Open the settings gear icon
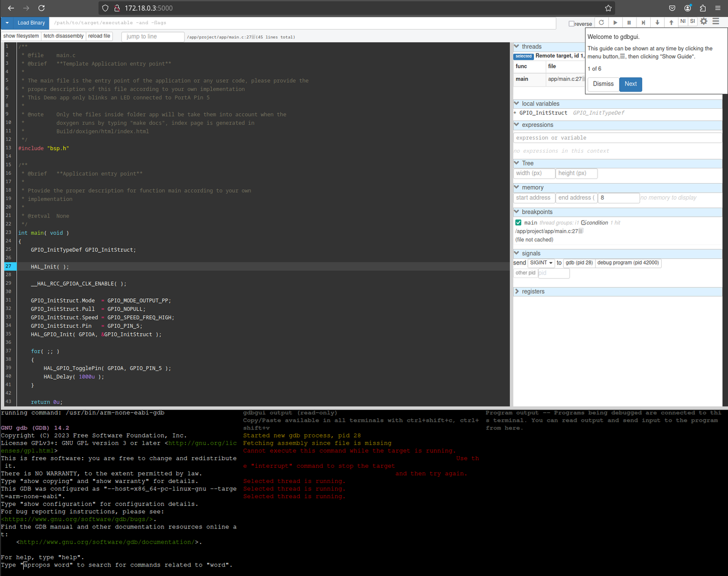Image resolution: width=728 pixels, height=576 pixels. coord(704,21)
